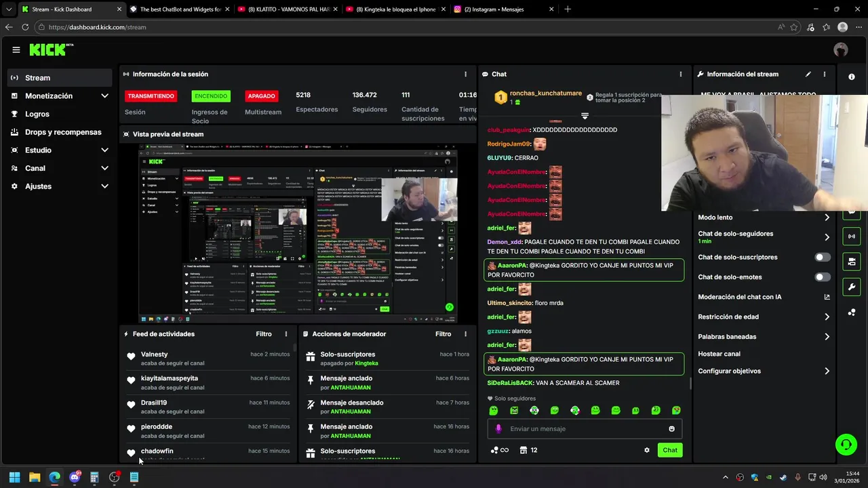
Task: Click ANTAHUAMAN link under Mensaje desanclado
Action: point(351,411)
